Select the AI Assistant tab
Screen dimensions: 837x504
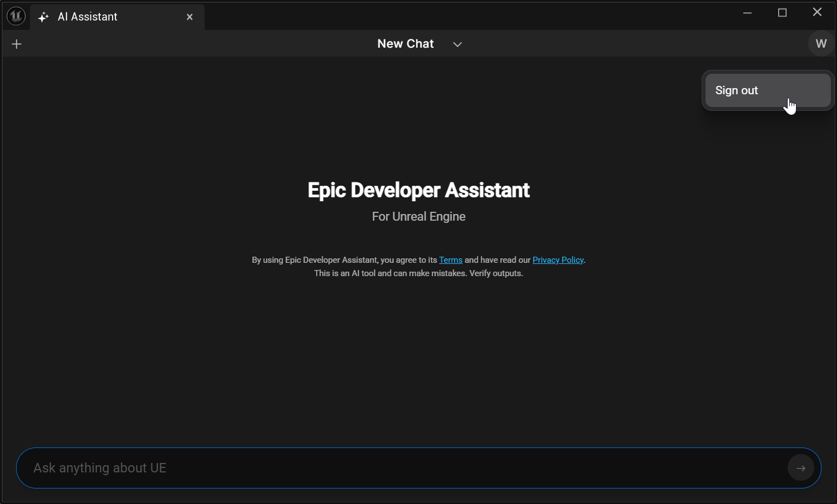point(117,17)
